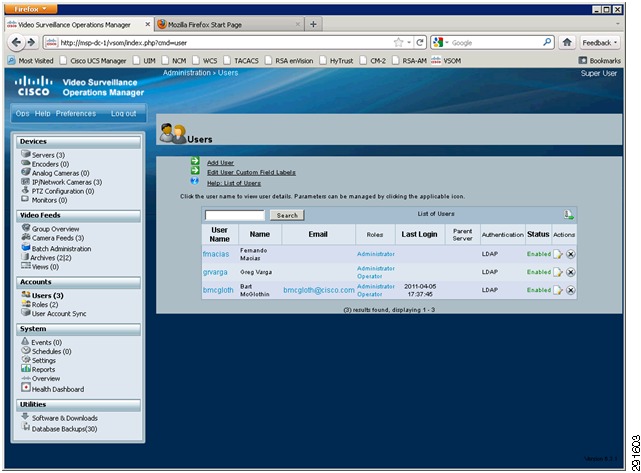Viewport: 641px width, 473px height.
Task: Click the Add User link
Action: [x=220, y=163]
